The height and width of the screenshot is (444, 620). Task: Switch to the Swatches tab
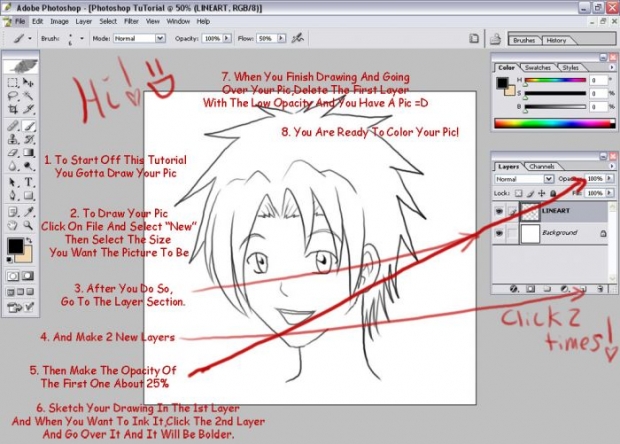(538, 68)
